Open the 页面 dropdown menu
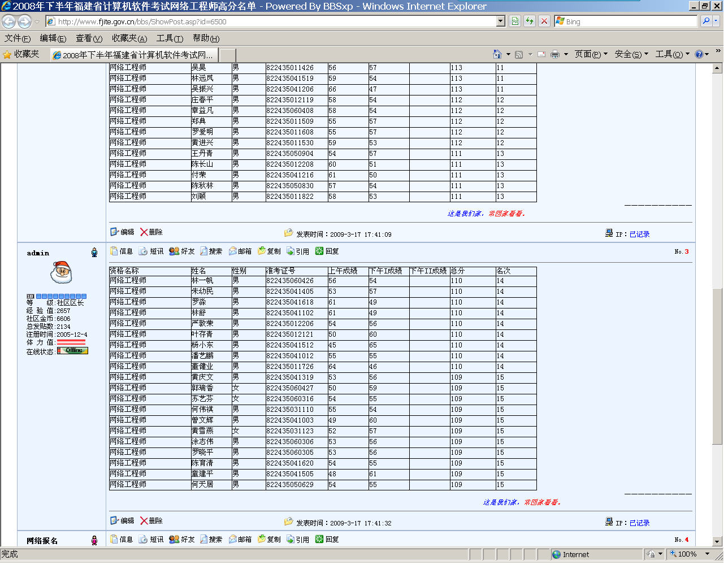The height and width of the screenshot is (565, 728). pos(591,54)
